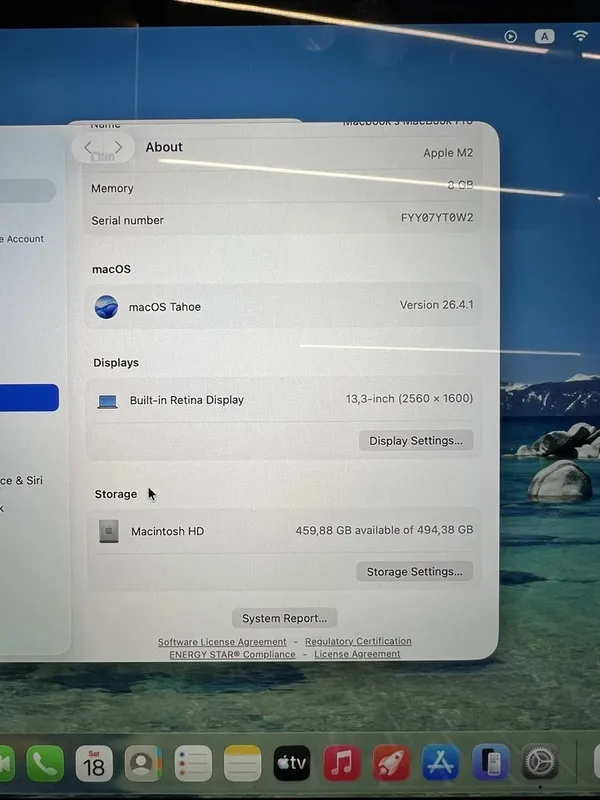Viewport: 600px width, 800px height.
Task: Click the Wi-Fi status icon in menu bar
Action: [x=580, y=36]
